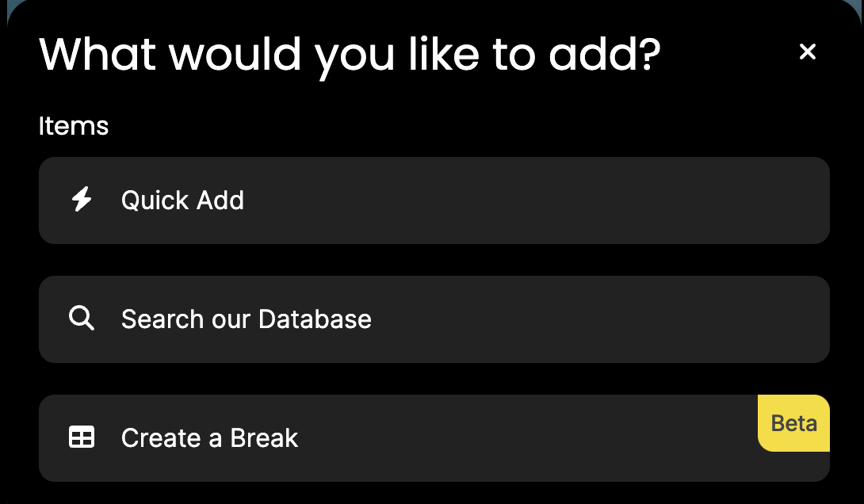The image size is (864, 504).
Task: Choose the Quick Add option
Action: [x=434, y=200]
